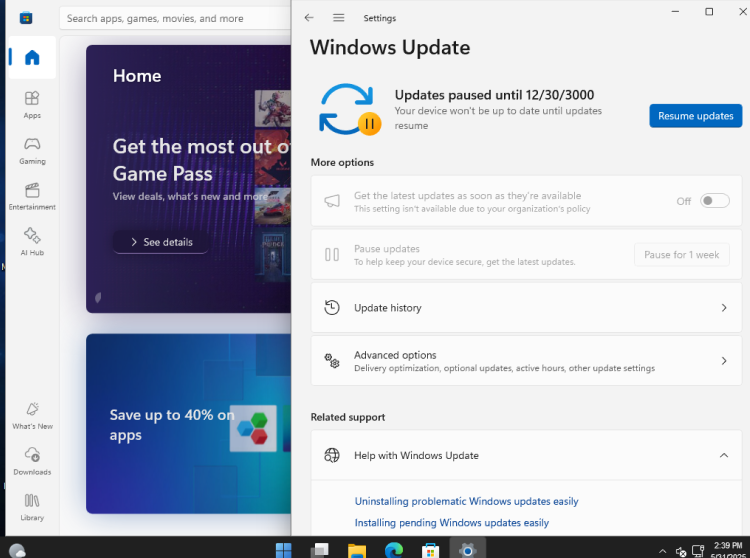Click the Windows Update heading

pos(390,47)
